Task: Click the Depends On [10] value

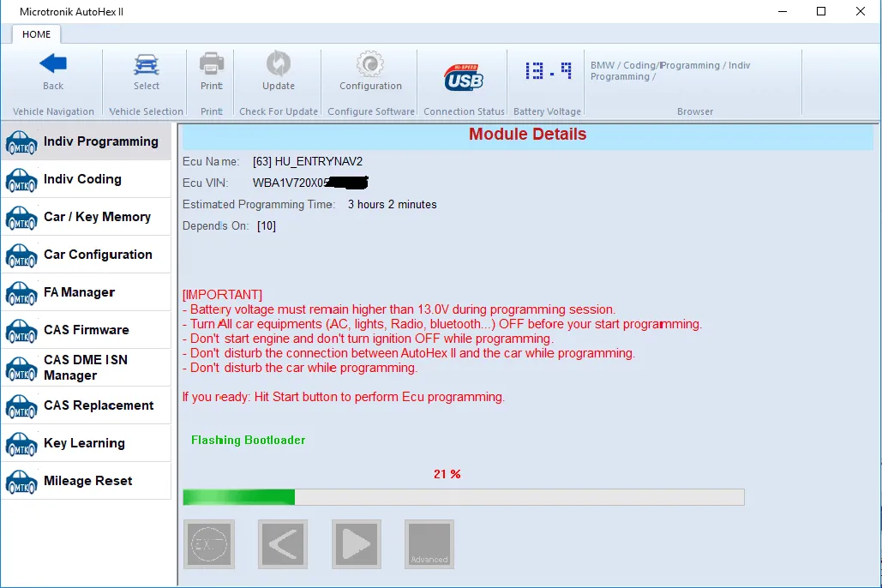Action: pos(267,225)
